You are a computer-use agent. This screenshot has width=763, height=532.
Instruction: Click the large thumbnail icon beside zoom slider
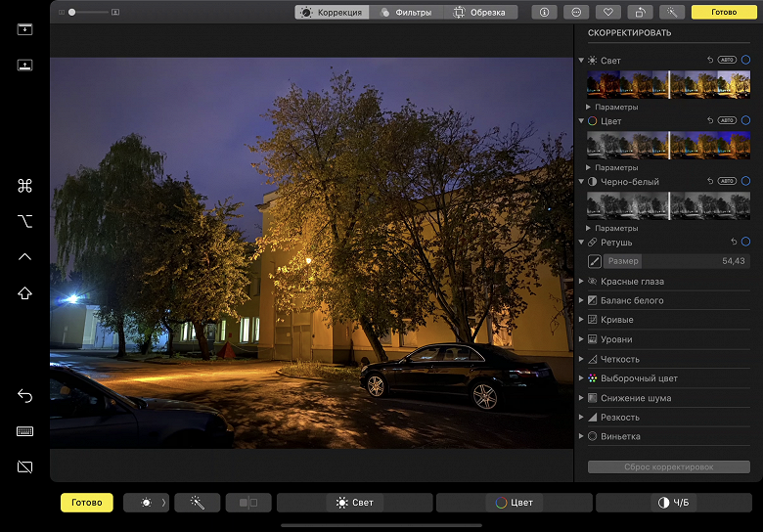click(x=115, y=12)
